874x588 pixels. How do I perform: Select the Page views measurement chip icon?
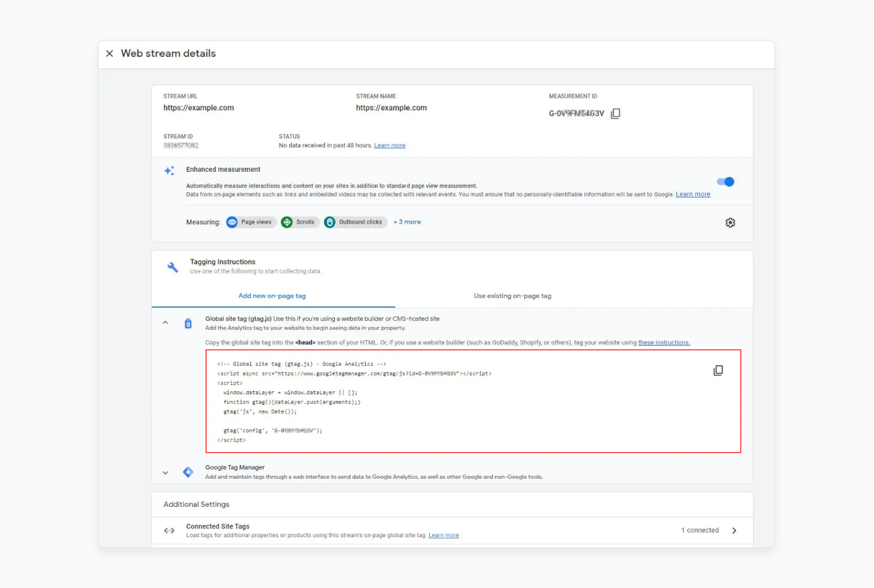click(x=232, y=222)
